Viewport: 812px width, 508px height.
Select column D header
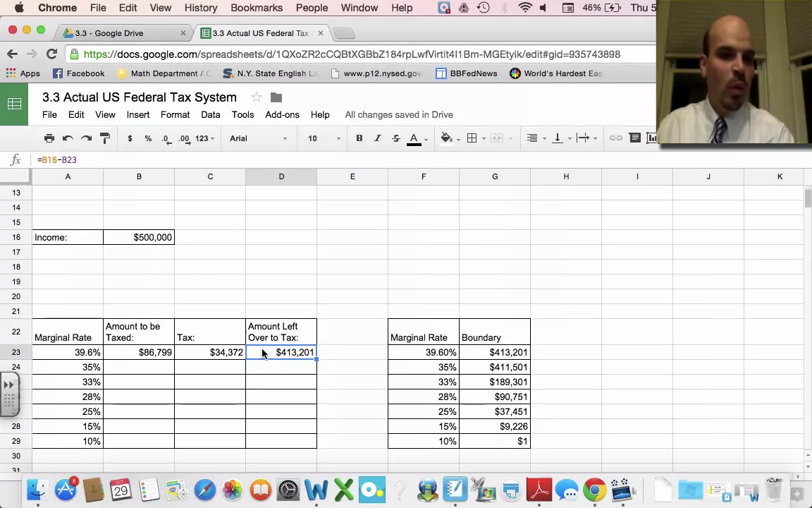pos(281,177)
